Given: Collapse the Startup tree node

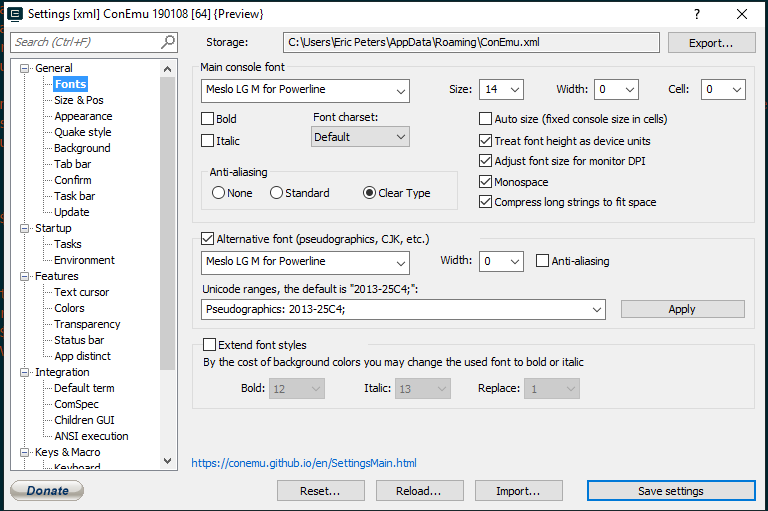Looking at the screenshot, I should (24, 228).
